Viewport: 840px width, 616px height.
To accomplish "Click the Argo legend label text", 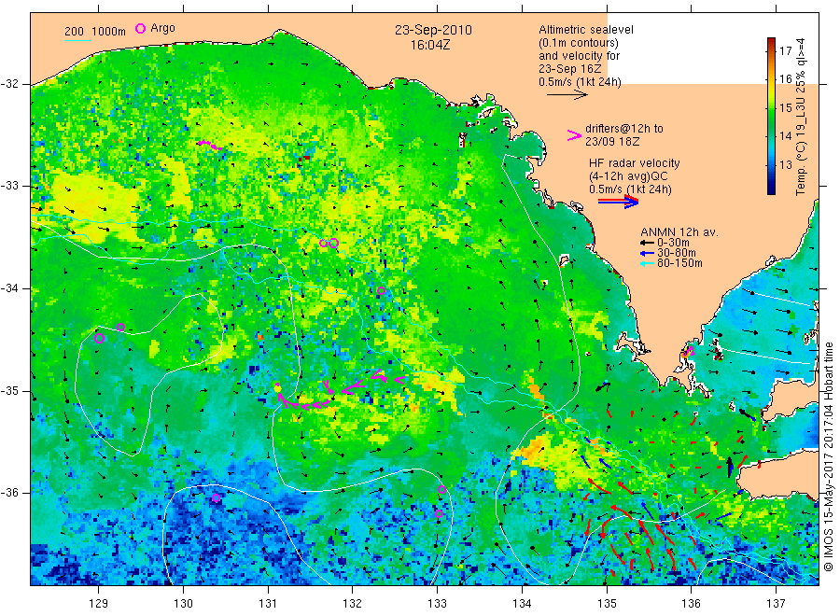I will coord(162,28).
